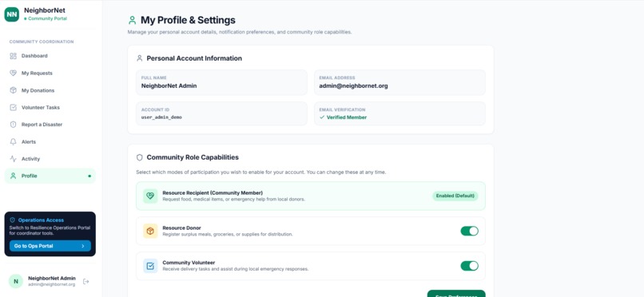
Task: Click the Profile person icon in sidebar
Action: coord(13,176)
